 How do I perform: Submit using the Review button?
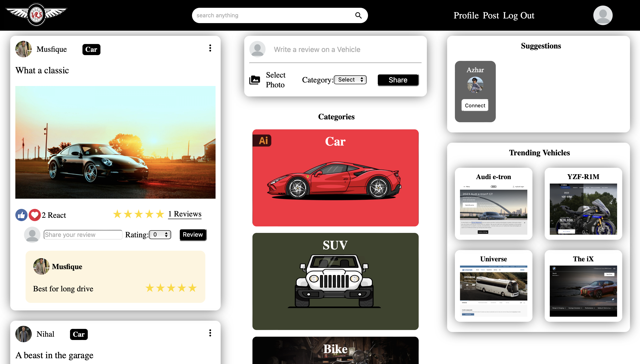(x=193, y=234)
